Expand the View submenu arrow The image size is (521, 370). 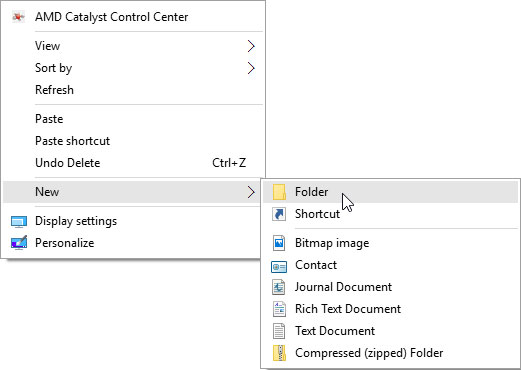click(x=251, y=46)
